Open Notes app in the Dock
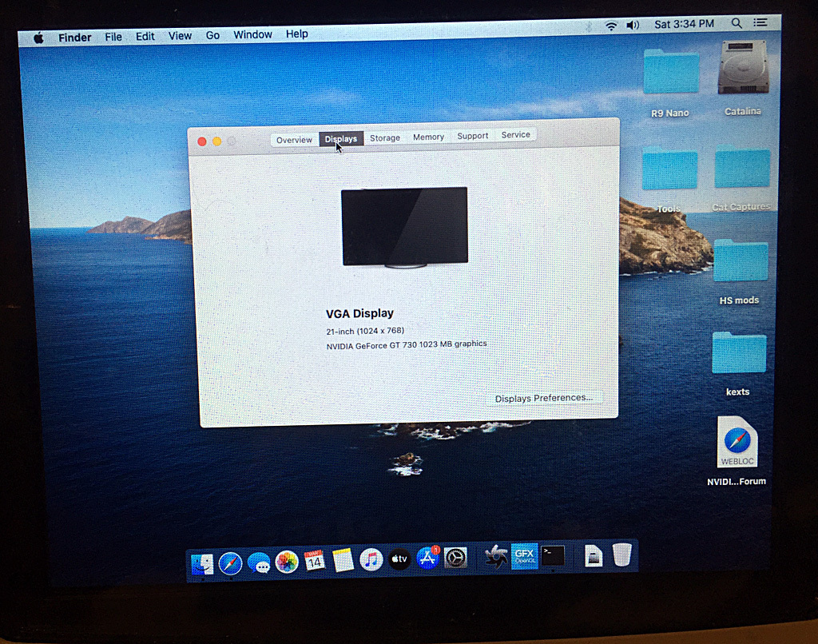 click(343, 560)
